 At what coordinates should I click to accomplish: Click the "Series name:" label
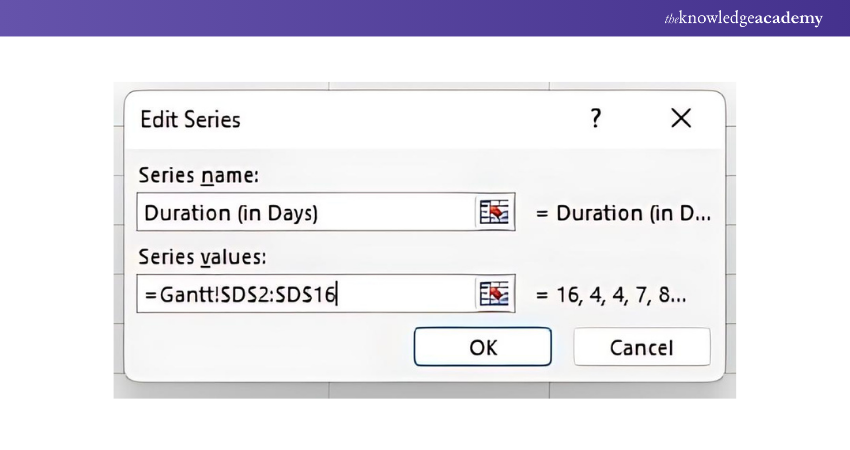[199, 175]
